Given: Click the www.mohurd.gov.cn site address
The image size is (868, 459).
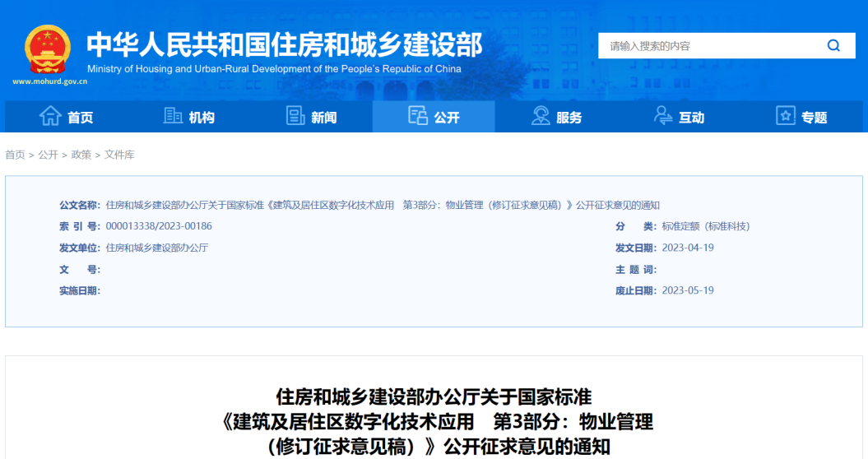Looking at the screenshot, I should pos(49,81).
